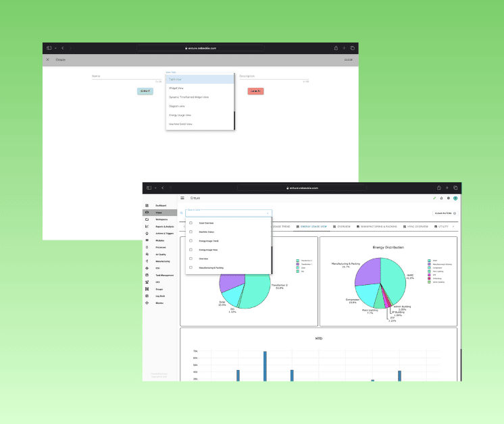Switch to Overview tab

(x=342, y=227)
